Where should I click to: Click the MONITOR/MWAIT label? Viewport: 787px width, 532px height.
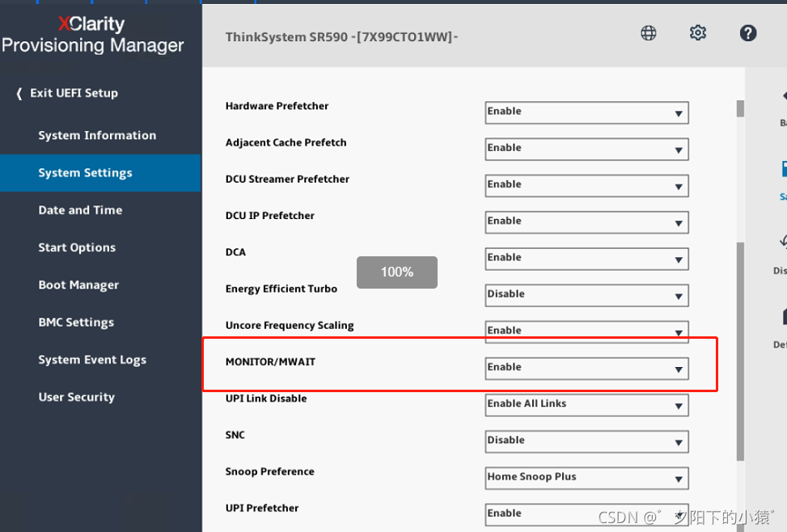pos(270,362)
